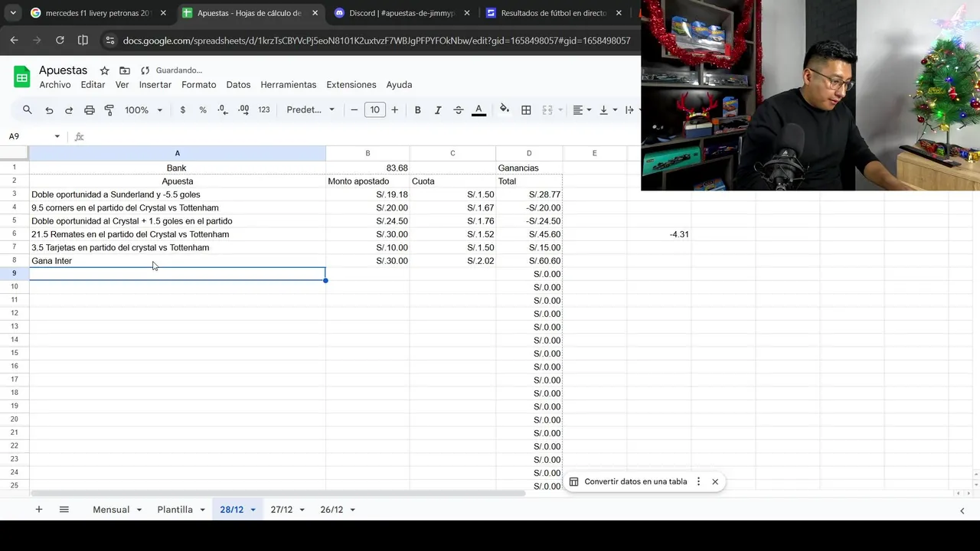Open the Insertar menu
Viewport: 980px width, 551px height.
[x=155, y=85]
